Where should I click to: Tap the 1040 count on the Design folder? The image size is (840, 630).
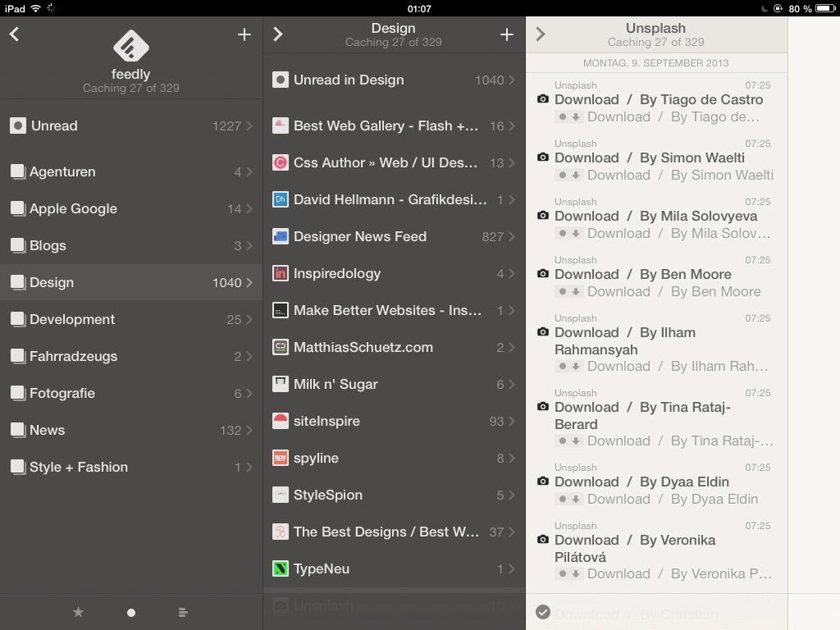(226, 283)
